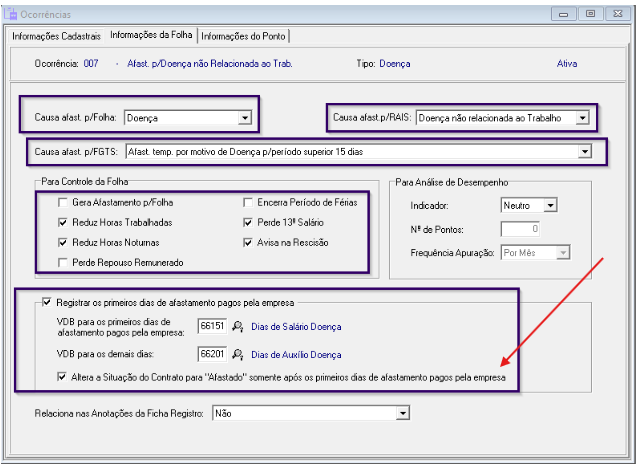Open Causa afast. p/FGTS dropdown
This screenshot has height=464, width=640.
pos(584,152)
